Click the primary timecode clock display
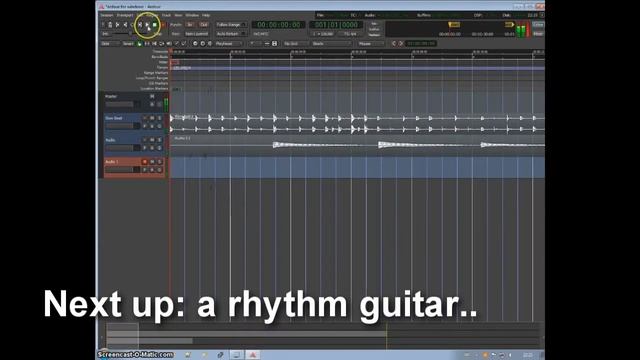 pos(279,25)
